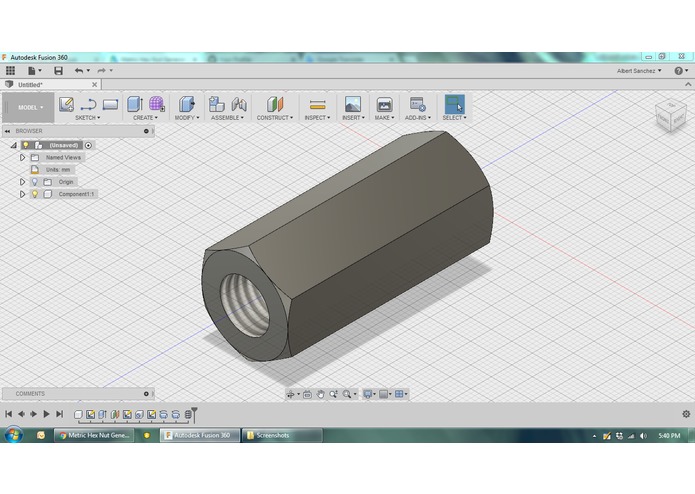
Task: Redo the last undone action
Action: tap(104, 70)
